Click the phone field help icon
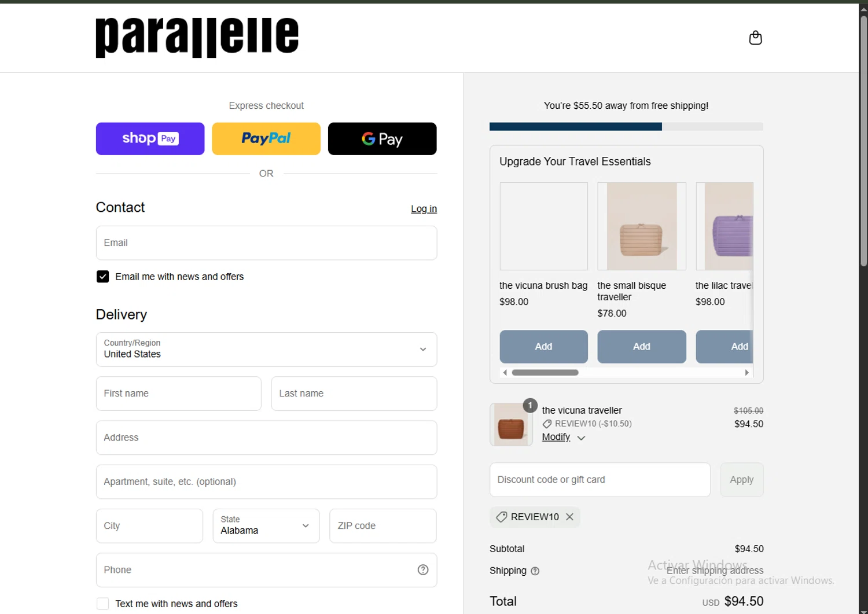Screen dimensions: 868x614 [x=423, y=570]
